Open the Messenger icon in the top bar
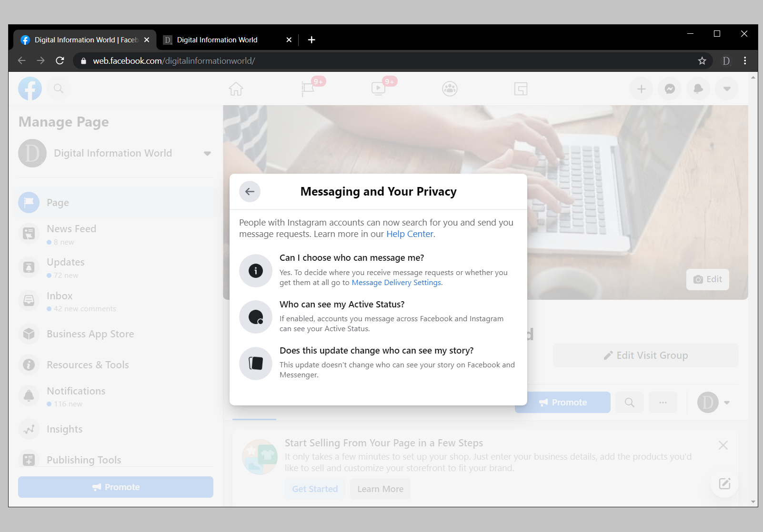The width and height of the screenshot is (763, 532). [x=670, y=89]
